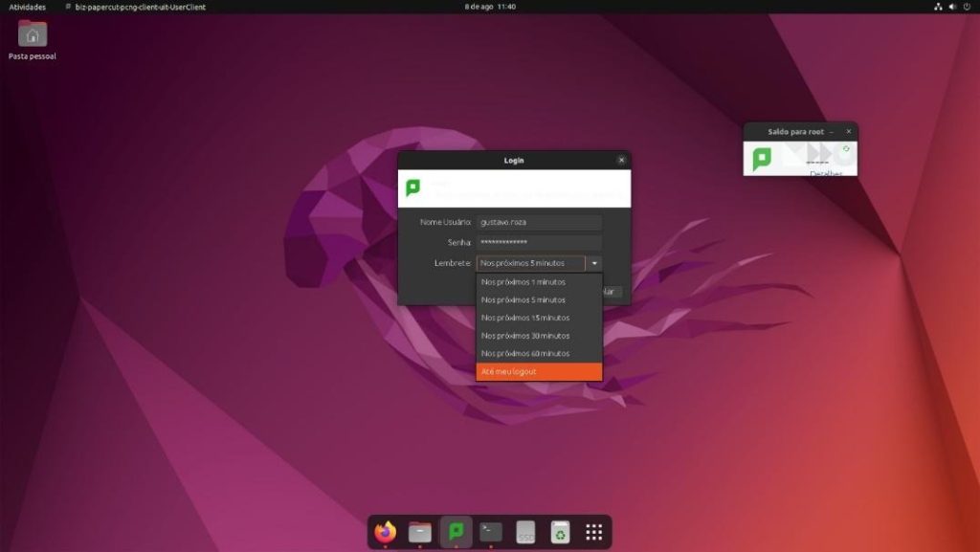The width and height of the screenshot is (980, 552).
Task: Collapse the Lembrete dropdown using its arrow
Action: click(x=594, y=263)
